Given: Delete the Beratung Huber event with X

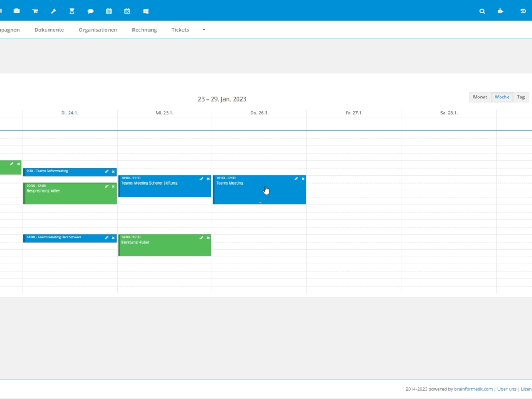Looking at the screenshot, I should [208, 238].
